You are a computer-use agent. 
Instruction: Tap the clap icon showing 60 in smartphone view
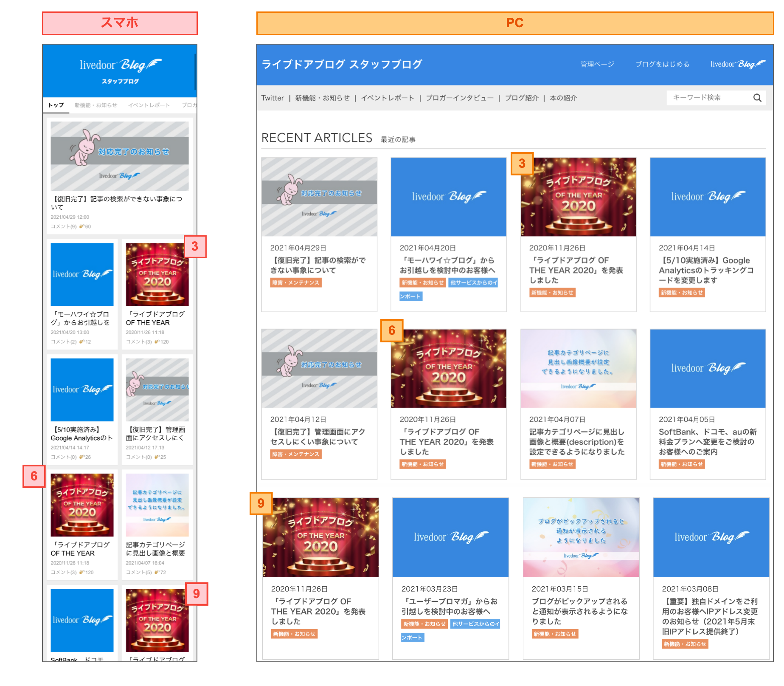(81, 226)
